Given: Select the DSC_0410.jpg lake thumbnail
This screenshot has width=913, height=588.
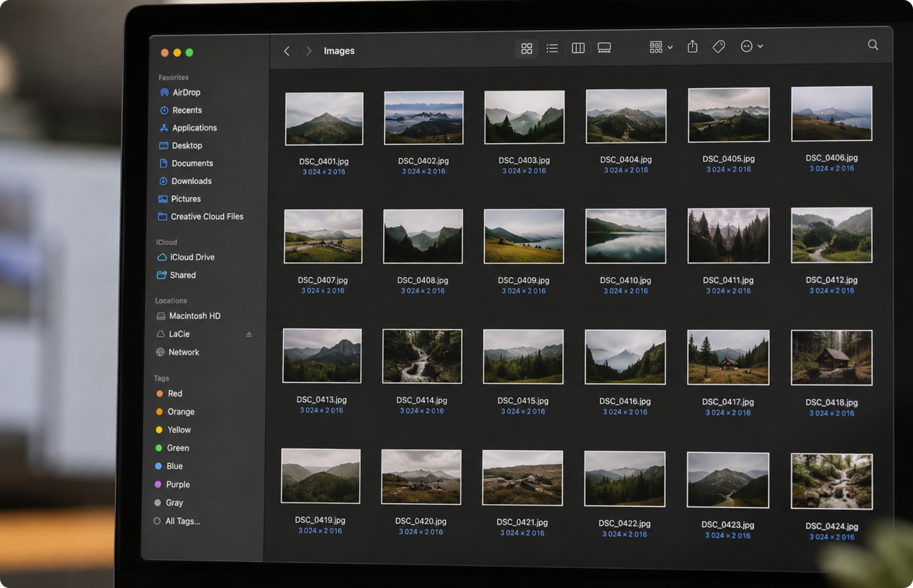Looking at the screenshot, I should click(x=626, y=236).
